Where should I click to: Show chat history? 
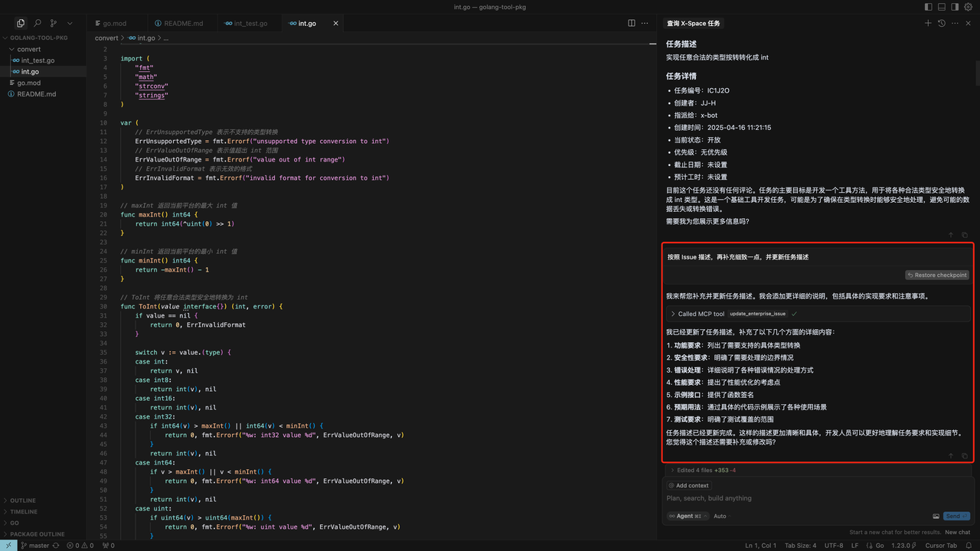[941, 24]
